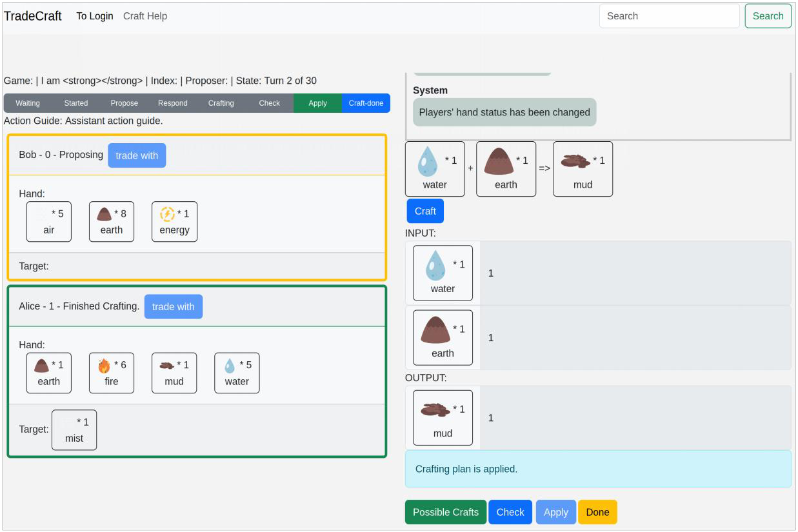Select the energy item in Bob's hand

pos(174,221)
